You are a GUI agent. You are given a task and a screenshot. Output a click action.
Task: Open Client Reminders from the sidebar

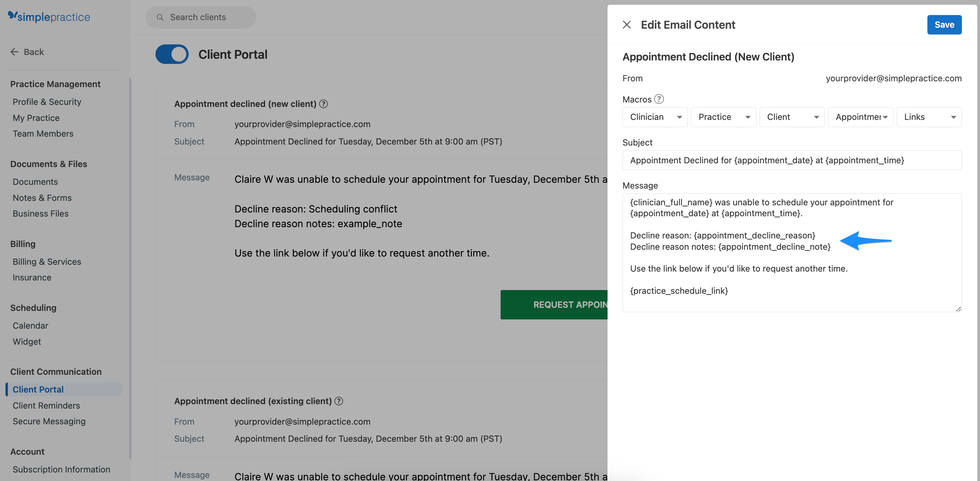46,406
